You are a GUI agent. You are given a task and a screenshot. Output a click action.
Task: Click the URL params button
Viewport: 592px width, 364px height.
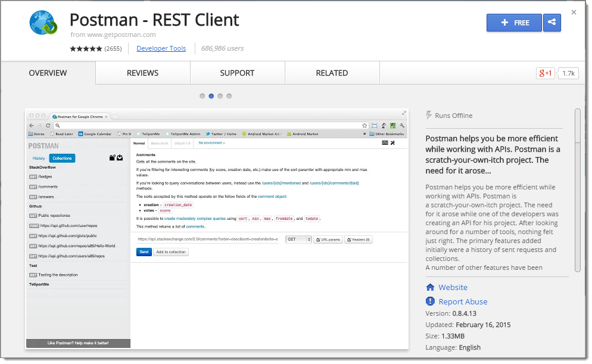pyautogui.click(x=328, y=239)
